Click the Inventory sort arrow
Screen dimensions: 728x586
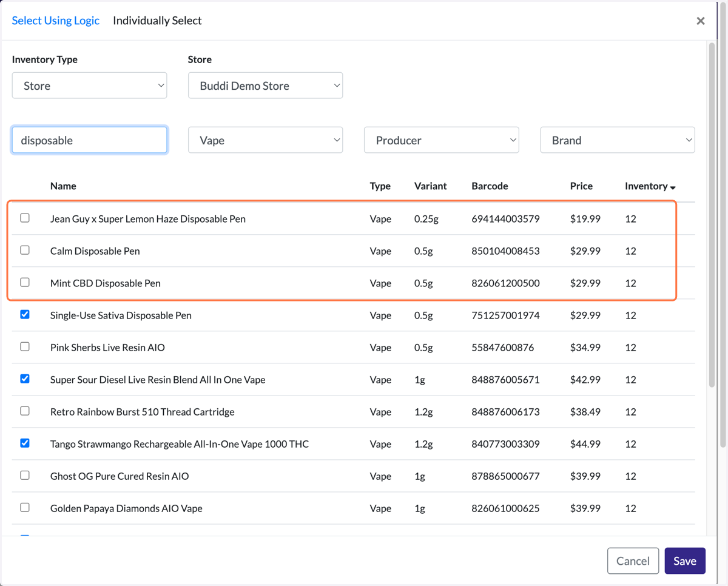click(673, 187)
